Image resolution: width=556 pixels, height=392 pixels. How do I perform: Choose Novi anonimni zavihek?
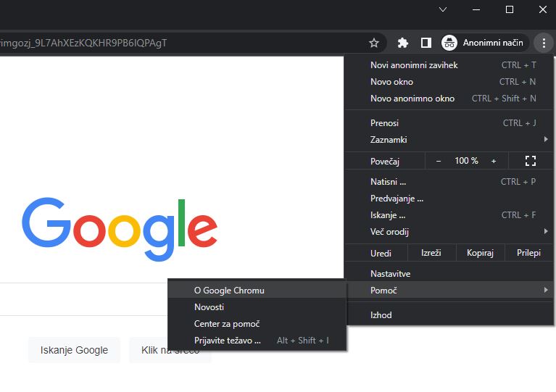click(x=449, y=65)
